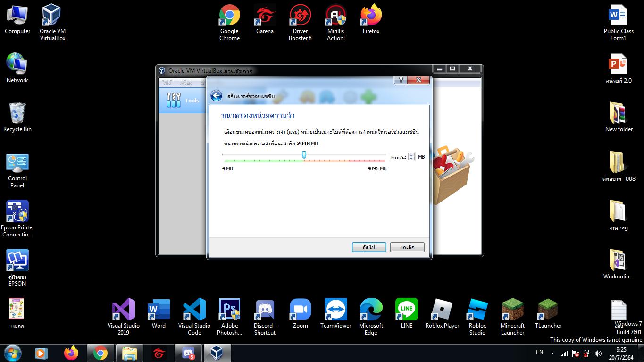Click the volume speaker icon in system tray
Viewport: 644px width, 362px height.
(598, 354)
